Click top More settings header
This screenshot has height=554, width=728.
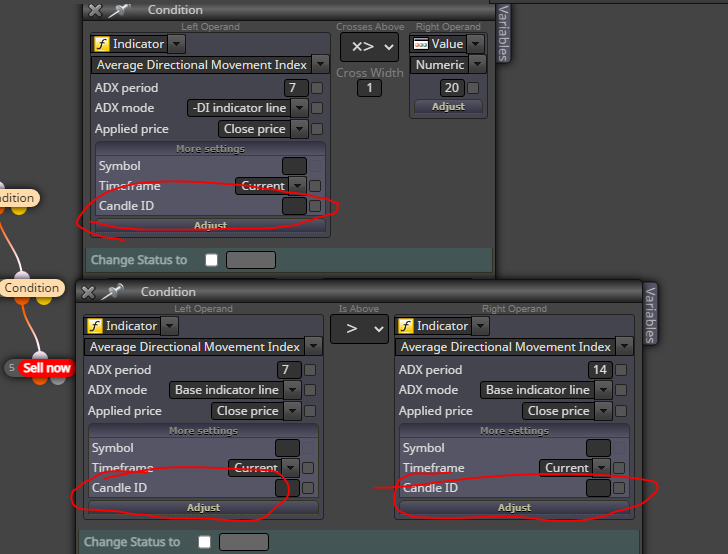[210, 149]
